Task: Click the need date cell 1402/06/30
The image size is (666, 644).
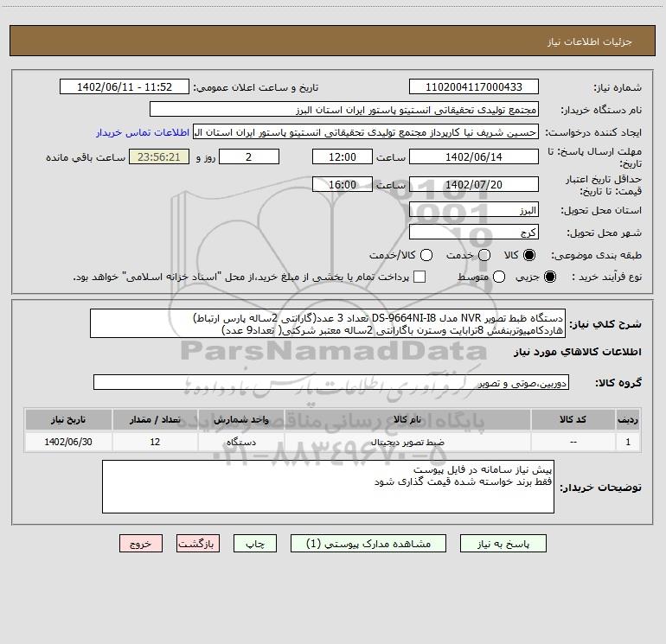Action: pyautogui.click(x=68, y=442)
